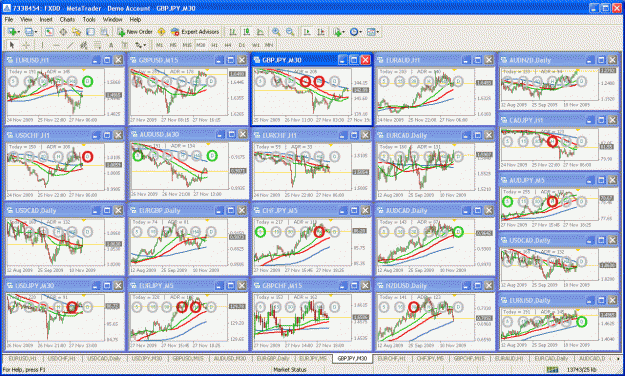Select the trendline drawing tool
The width and height of the screenshot is (625, 376).
pyautogui.click(x=70, y=45)
